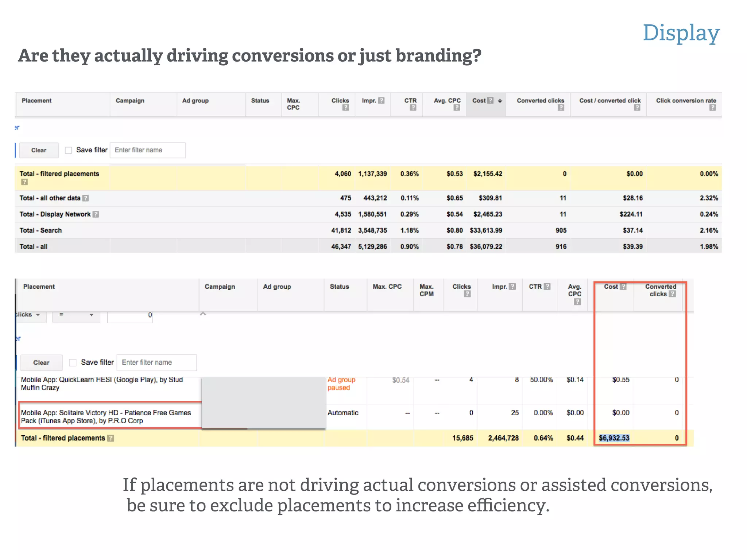The height and width of the screenshot is (560, 747).
Task: Click help icon under Cost / converted click
Action: click(637, 108)
